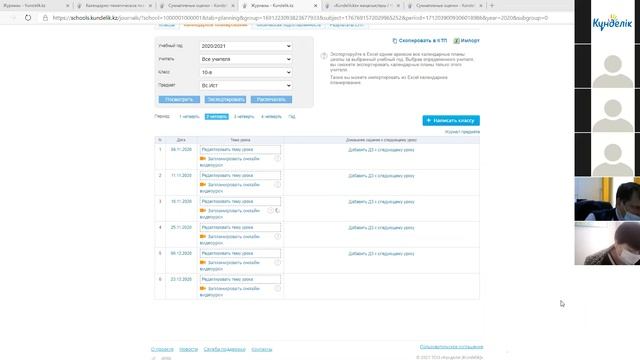Select the Год period

click(291, 117)
